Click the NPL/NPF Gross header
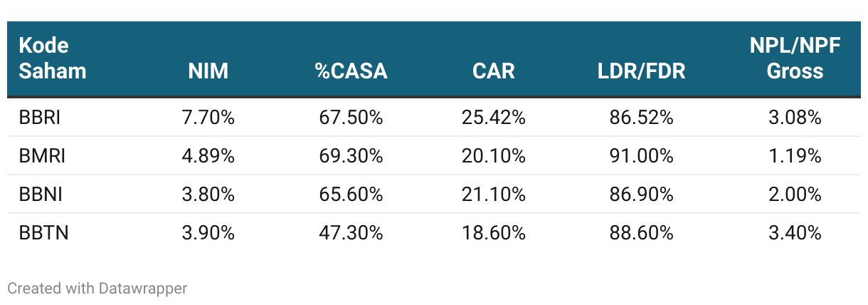 (795, 58)
